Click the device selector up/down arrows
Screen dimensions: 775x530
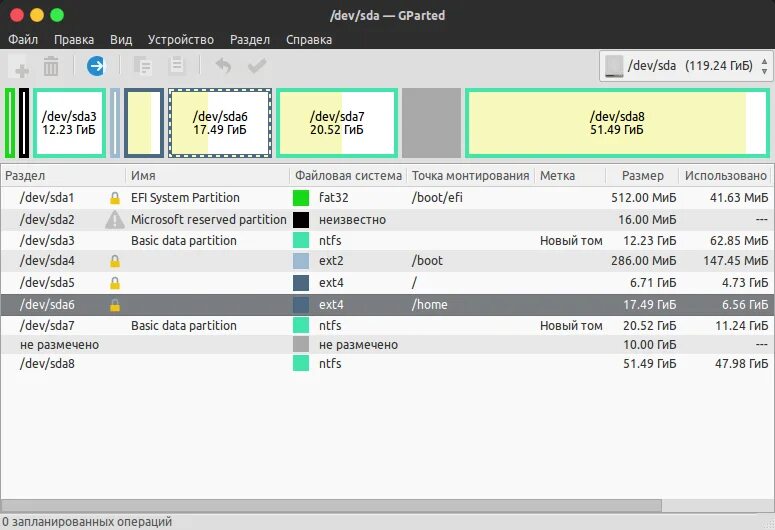(x=764, y=66)
